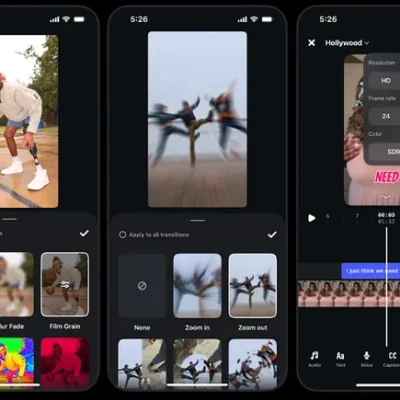Open the Hollywood project dropdown

347,43
